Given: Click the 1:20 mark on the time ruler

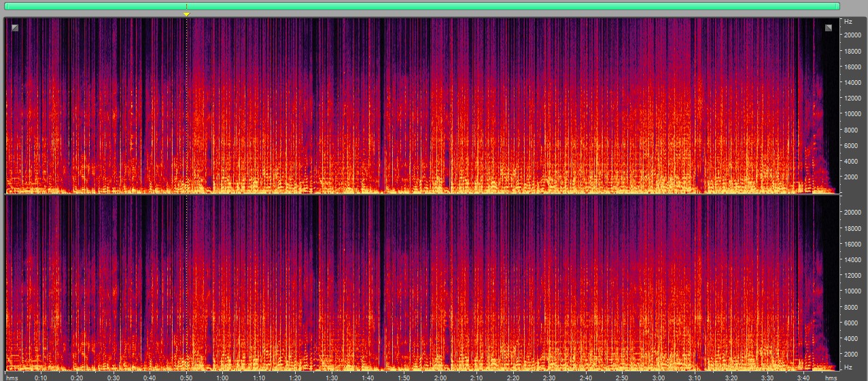Looking at the screenshot, I should [295, 378].
